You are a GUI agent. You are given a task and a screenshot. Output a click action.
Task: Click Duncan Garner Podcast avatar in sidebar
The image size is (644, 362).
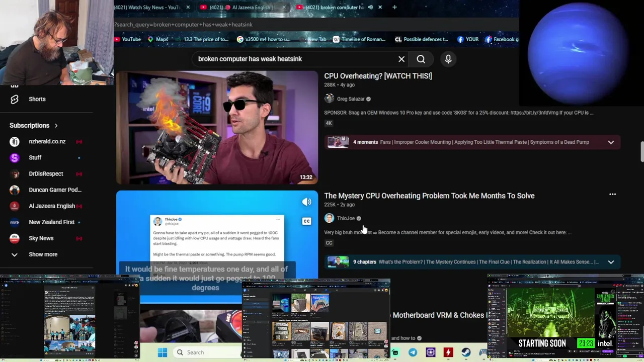[15, 190]
